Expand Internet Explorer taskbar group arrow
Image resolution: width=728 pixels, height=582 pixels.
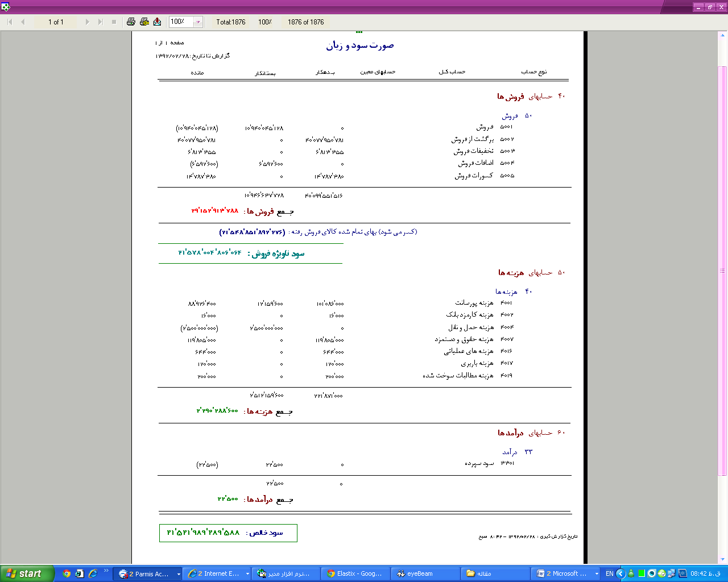coord(247,574)
